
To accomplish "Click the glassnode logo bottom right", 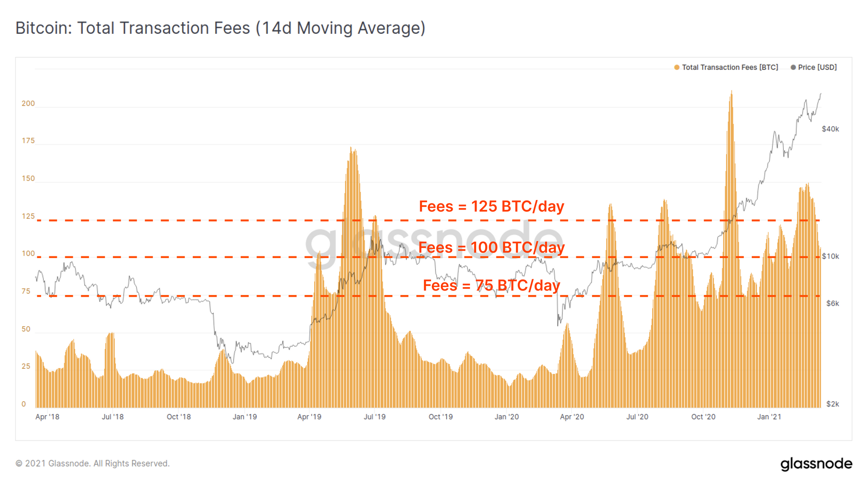I will tap(816, 464).
